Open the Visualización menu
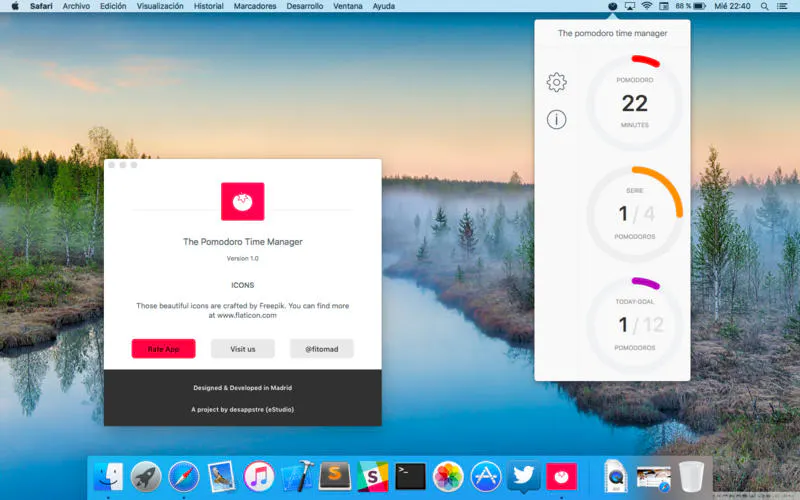 tap(160, 6)
